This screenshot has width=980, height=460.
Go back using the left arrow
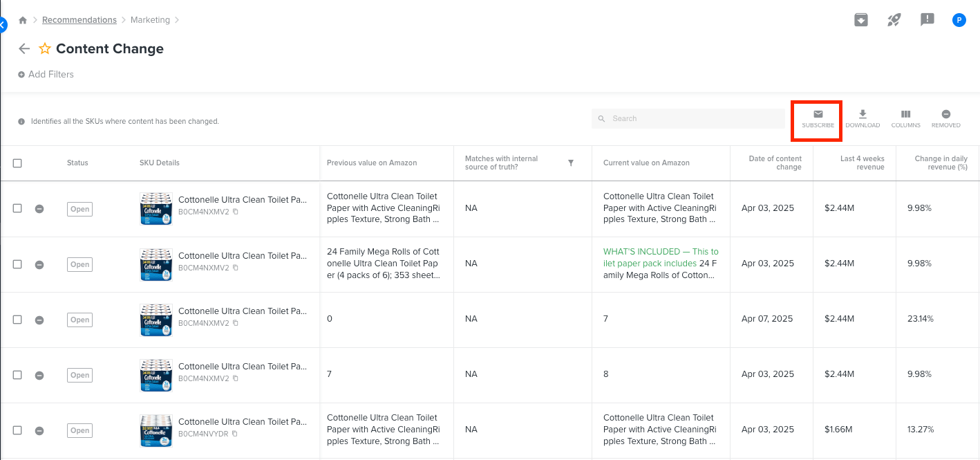pos(24,49)
